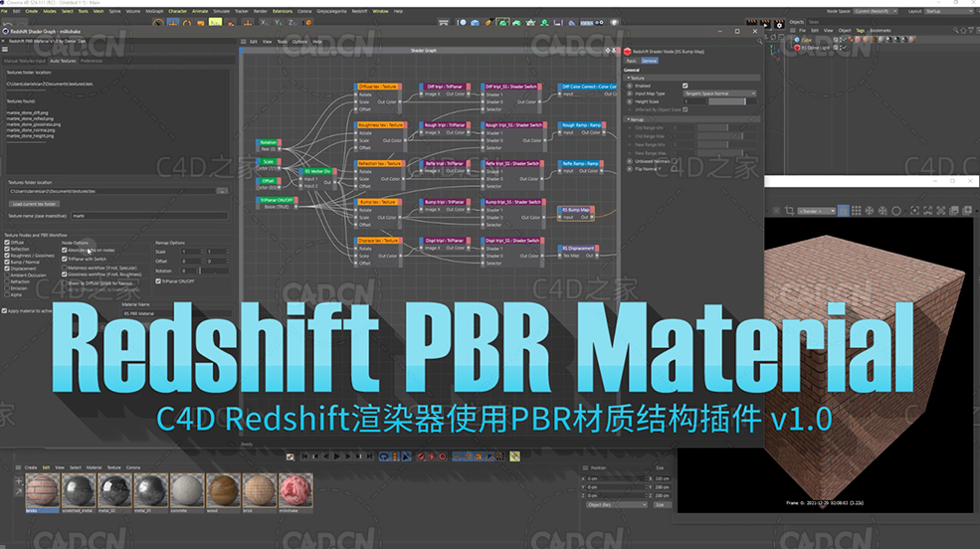Click browse button for textures folder
The height and width of the screenshot is (549, 980).
(x=222, y=191)
